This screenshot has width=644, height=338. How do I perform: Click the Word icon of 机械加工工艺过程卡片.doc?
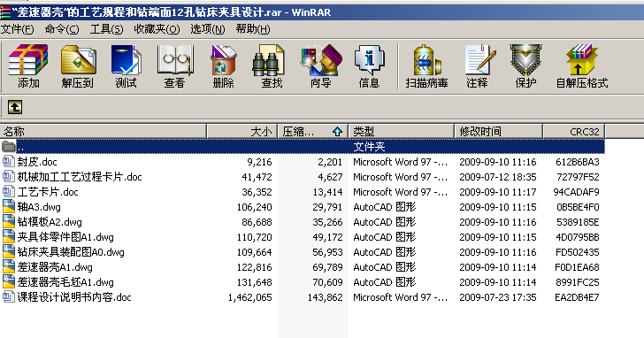(8, 177)
